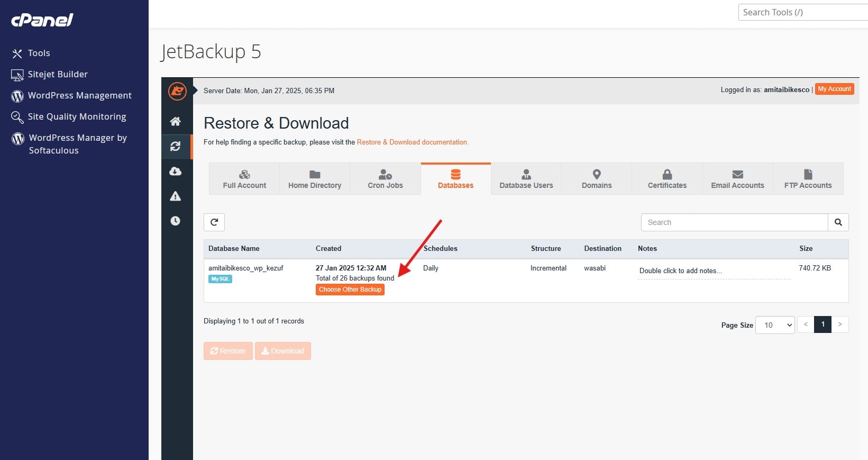This screenshot has height=460, width=868.
Task: Open Restore & Download documentation link
Action: point(413,142)
